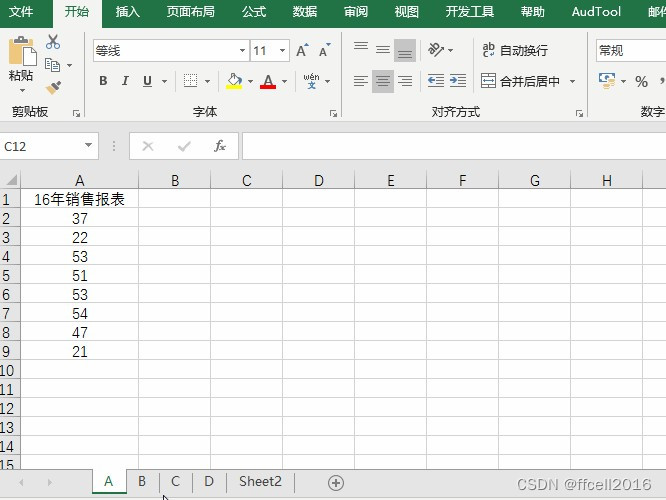This screenshot has width=666, height=500.
Task: Open the 文件 (File) tab
Action: point(21,12)
